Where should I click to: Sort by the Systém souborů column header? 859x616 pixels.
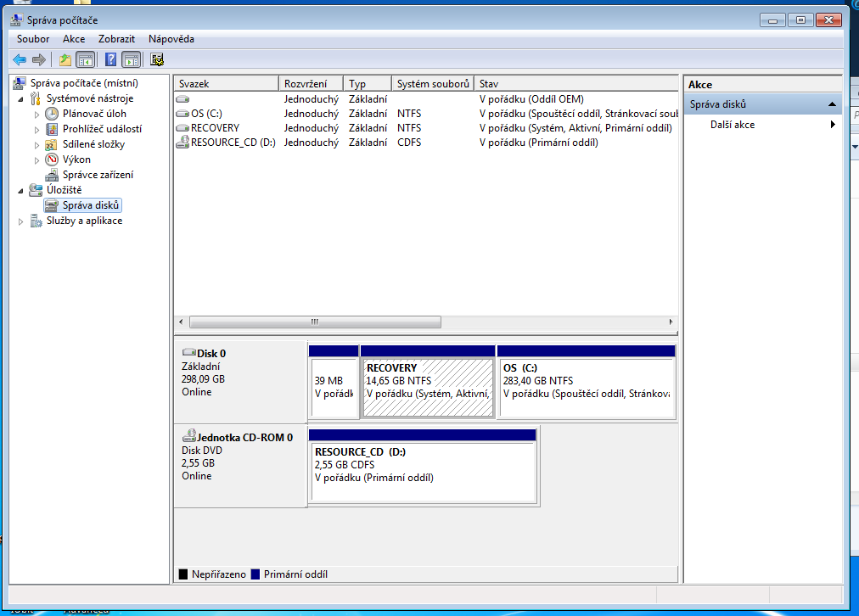[433, 84]
